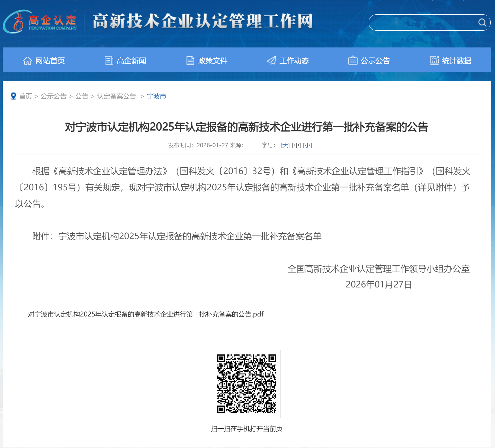Click the 公示公告 announcement icon
495x448 pixels.
coord(353,60)
